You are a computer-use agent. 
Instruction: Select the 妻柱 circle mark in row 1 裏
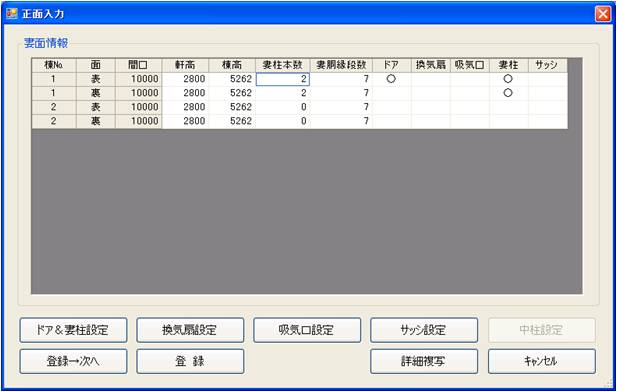(508, 93)
